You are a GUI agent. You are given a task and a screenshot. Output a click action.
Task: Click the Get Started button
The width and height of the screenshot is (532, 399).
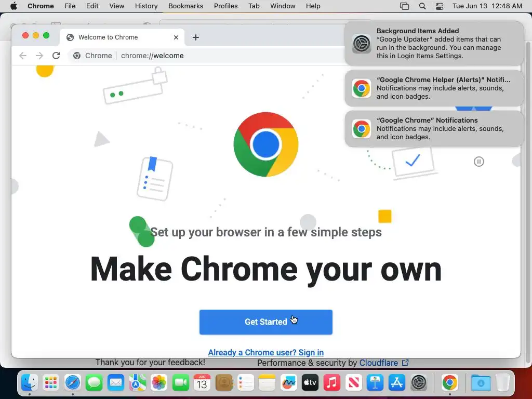(265, 322)
